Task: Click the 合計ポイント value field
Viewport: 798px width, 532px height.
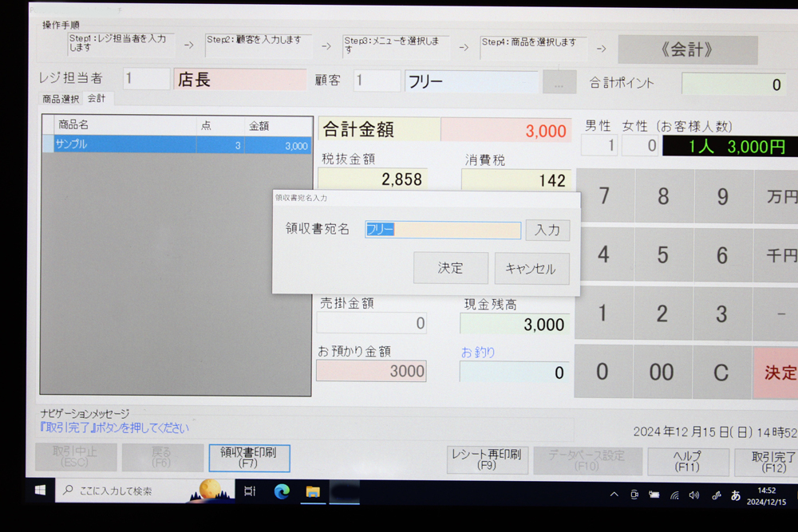Action: point(734,85)
